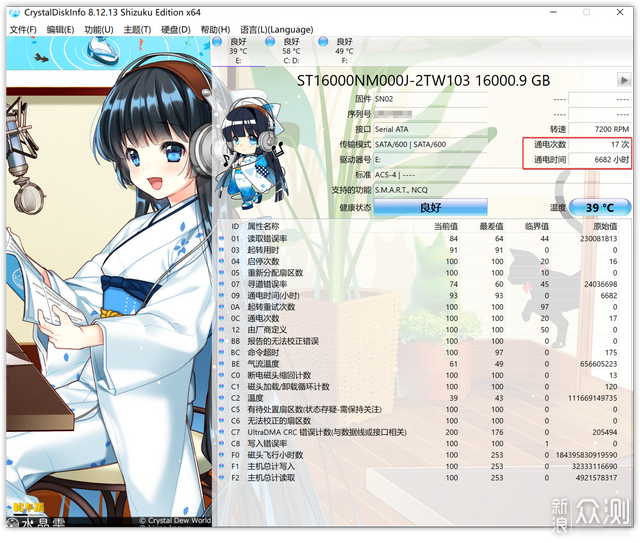Viewport: 640px width, 543px height.
Task: Click status dot of row C5 有待处置扇区数
Action: pyautogui.click(x=222, y=409)
